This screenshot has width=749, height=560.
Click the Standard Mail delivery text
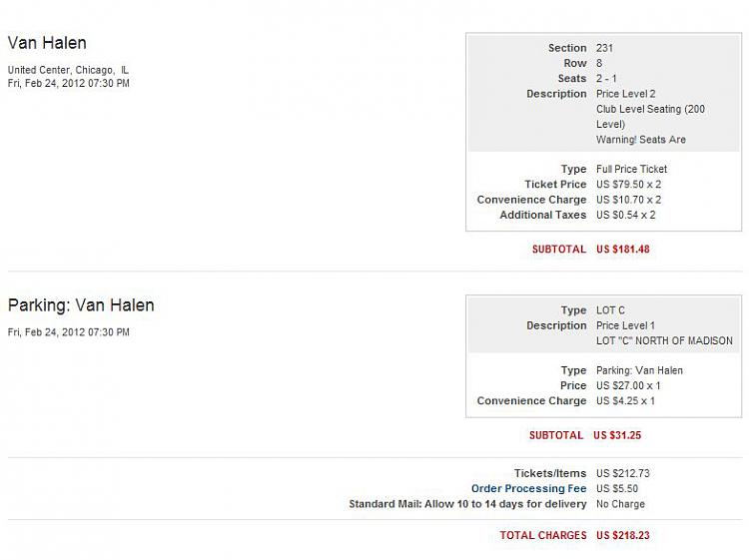coord(467,504)
